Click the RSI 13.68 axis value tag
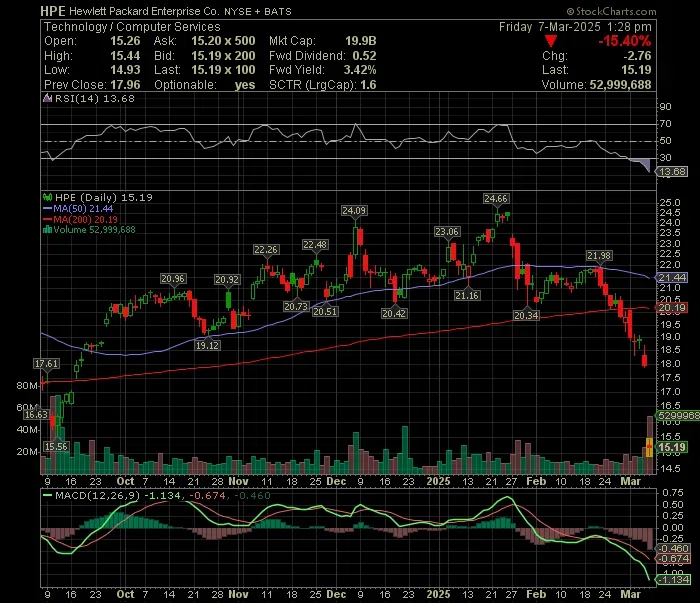Screen dimensions: 700x603 672,172
